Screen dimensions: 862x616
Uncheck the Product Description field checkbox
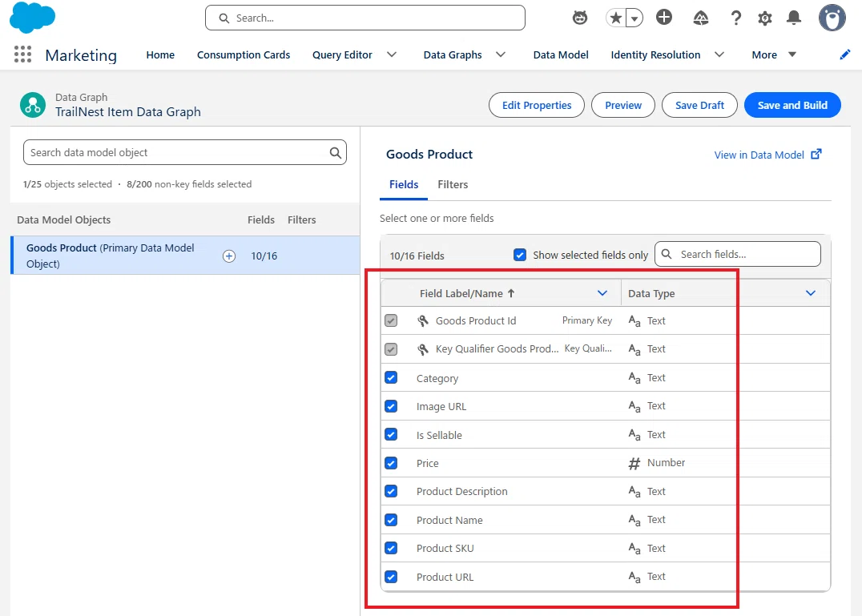pyautogui.click(x=391, y=491)
